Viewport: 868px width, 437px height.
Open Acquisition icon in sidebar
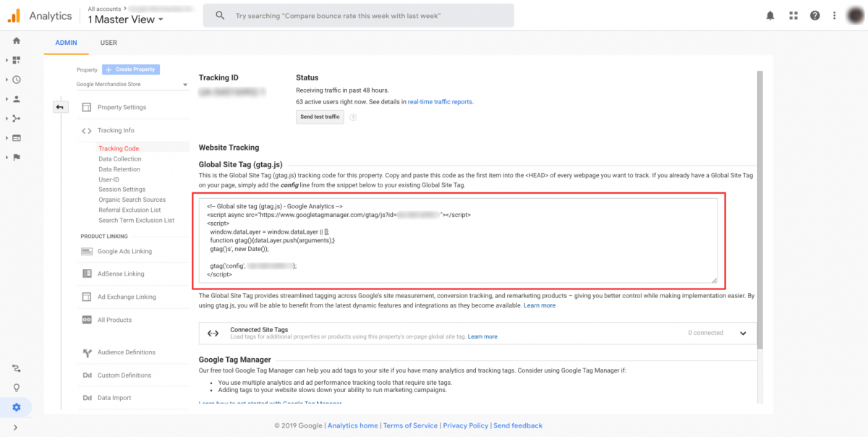pos(16,119)
